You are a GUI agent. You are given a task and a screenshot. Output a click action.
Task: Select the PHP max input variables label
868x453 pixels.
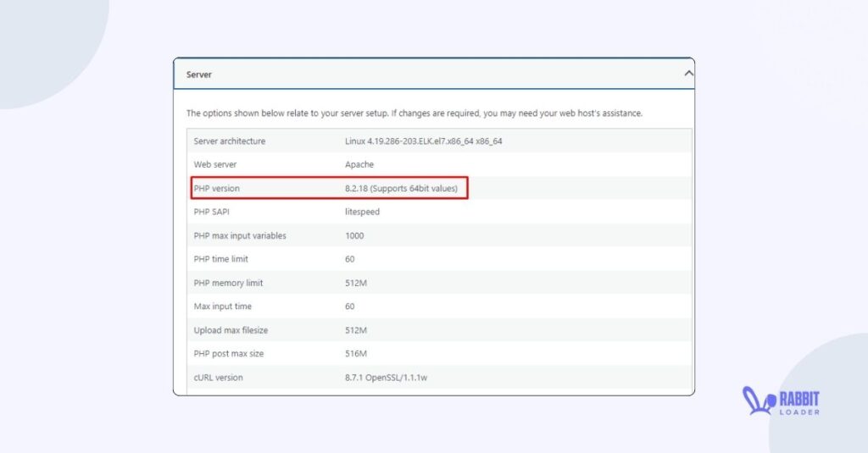240,235
